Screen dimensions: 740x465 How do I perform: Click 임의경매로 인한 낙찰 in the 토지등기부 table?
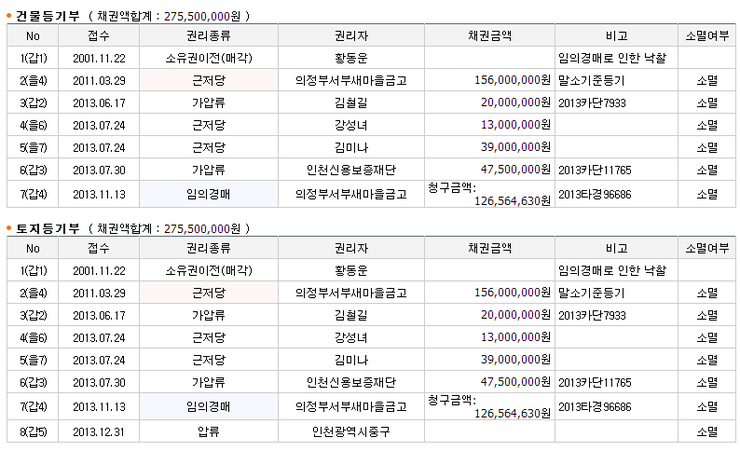pos(612,271)
